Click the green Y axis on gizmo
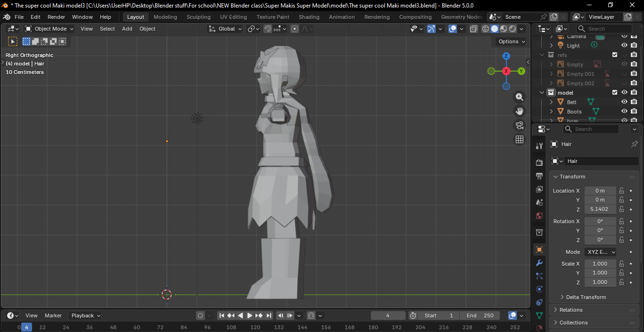The height and width of the screenshot is (332, 644). 521,71
